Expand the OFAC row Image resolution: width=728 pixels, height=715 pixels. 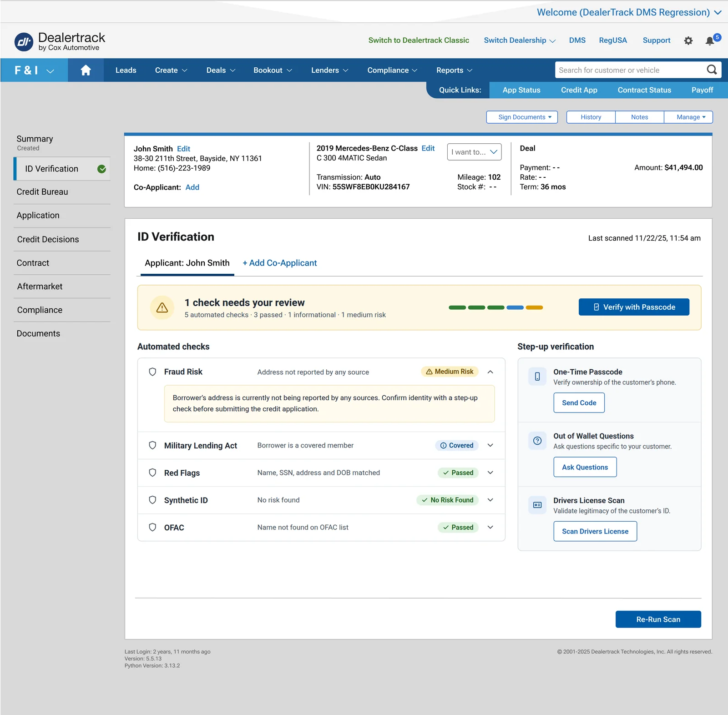490,527
